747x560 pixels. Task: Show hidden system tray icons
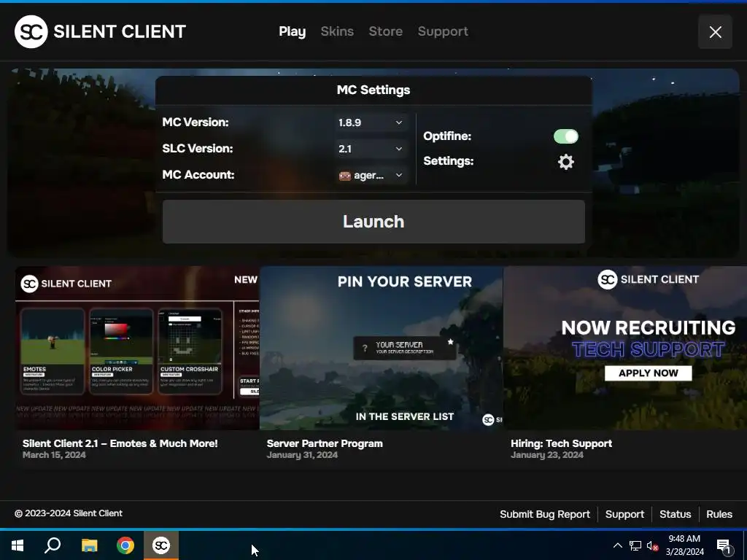(x=617, y=545)
